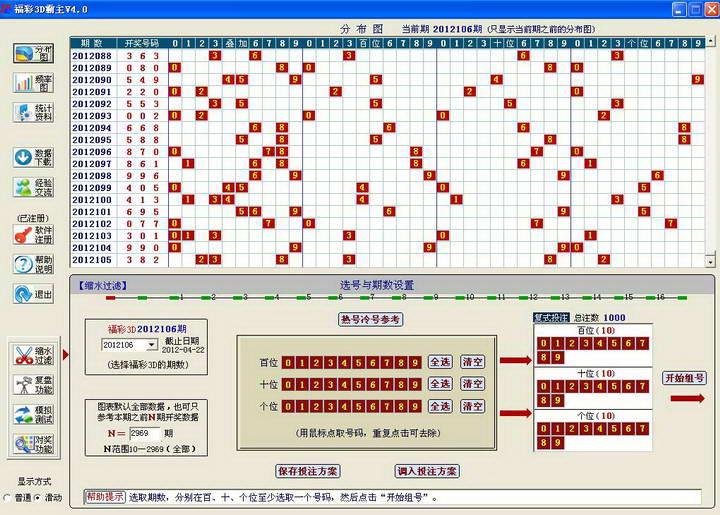The width and height of the screenshot is (720, 515).
Task: Select the 滑动 display mode radio
Action: click(38, 498)
